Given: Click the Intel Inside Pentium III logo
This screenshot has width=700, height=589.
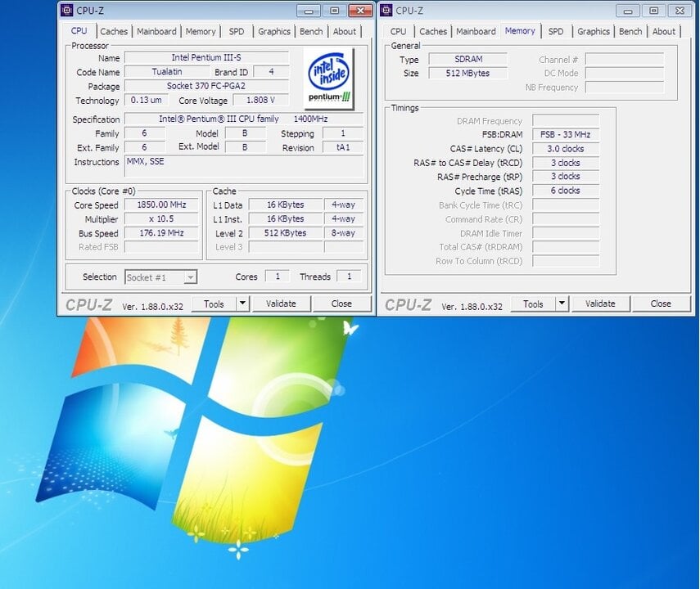Looking at the screenshot, I should click(329, 79).
